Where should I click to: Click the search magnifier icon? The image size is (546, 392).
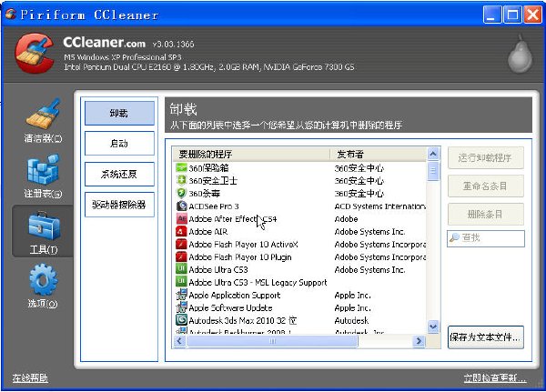click(454, 237)
